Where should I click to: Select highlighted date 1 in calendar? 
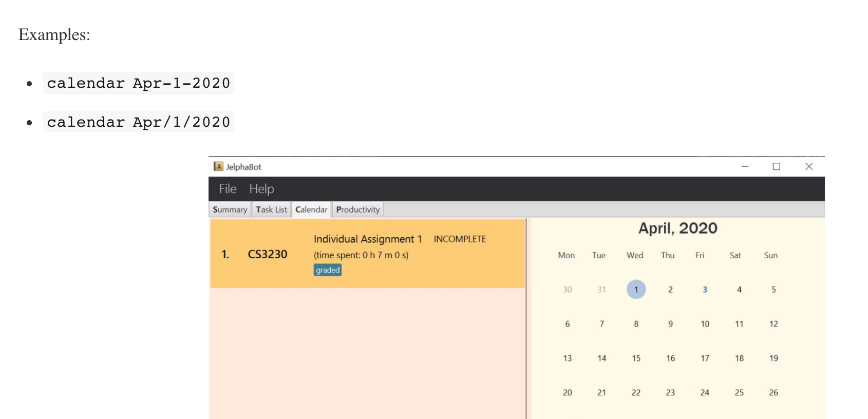[636, 290]
